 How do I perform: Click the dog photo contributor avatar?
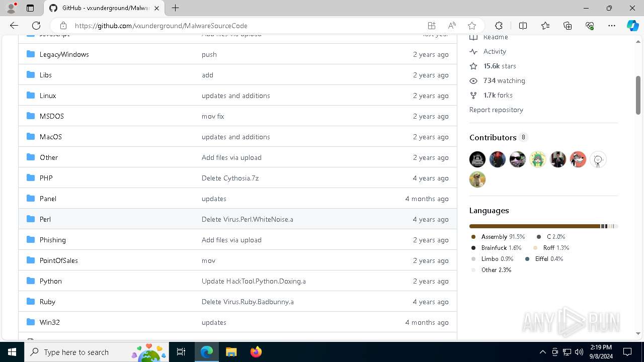tap(477, 179)
